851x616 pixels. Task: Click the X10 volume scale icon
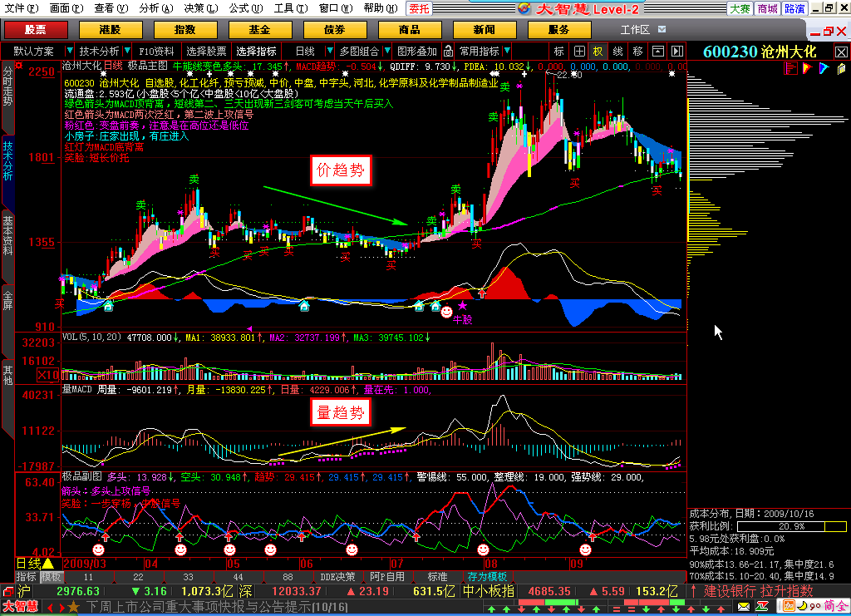click(47, 375)
